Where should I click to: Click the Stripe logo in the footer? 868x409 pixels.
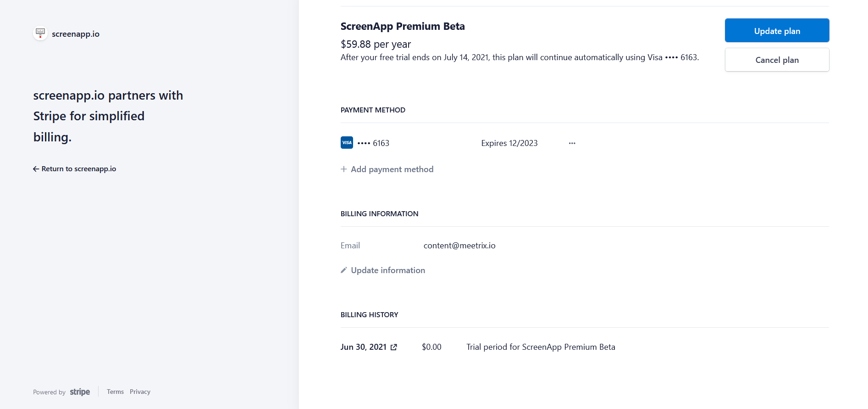tap(80, 392)
